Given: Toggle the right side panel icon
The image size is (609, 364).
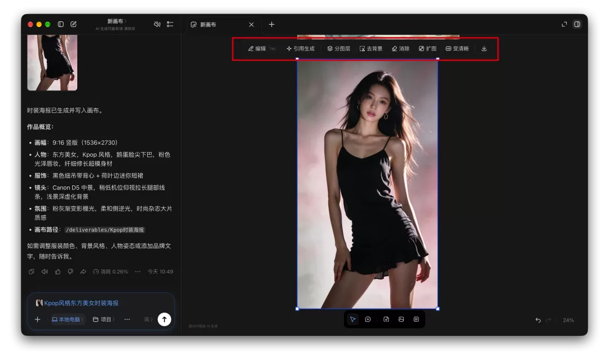Looking at the screenshot, I should coord(577,24).
